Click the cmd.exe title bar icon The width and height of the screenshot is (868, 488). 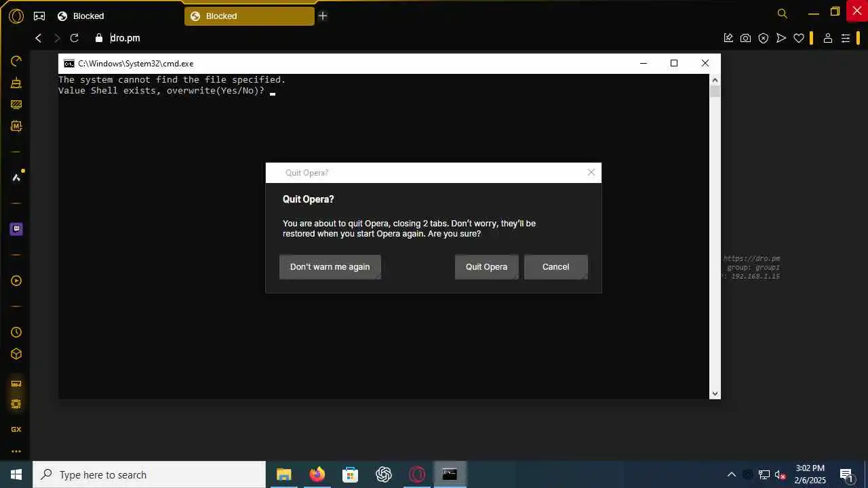(69, 63)
